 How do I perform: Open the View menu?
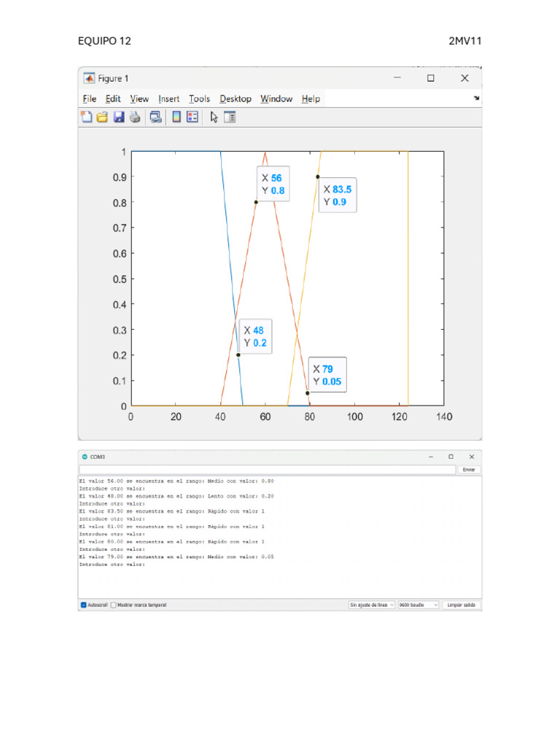(139, 98)
